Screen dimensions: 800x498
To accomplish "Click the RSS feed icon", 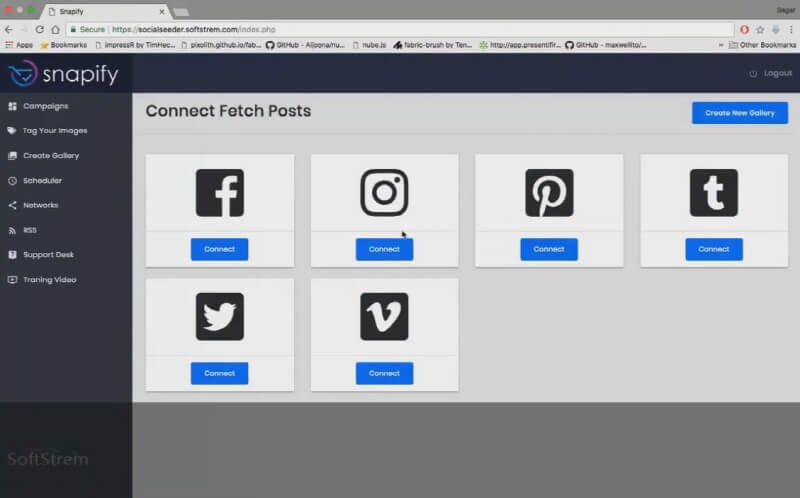I will [12, 231].
